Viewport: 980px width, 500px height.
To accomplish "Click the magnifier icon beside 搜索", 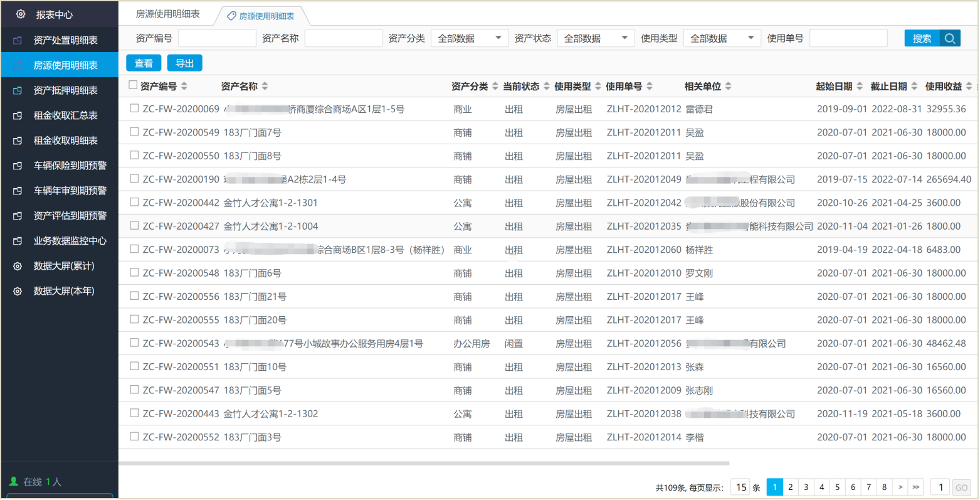I will pyautogui.click(x=950, y=38).
